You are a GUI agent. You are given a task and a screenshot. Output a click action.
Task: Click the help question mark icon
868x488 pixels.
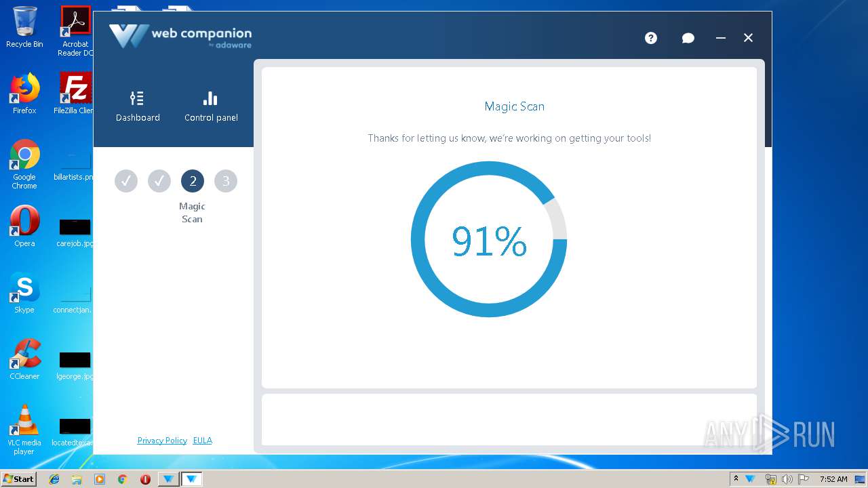pyautogui.click(x=651, y=38)
